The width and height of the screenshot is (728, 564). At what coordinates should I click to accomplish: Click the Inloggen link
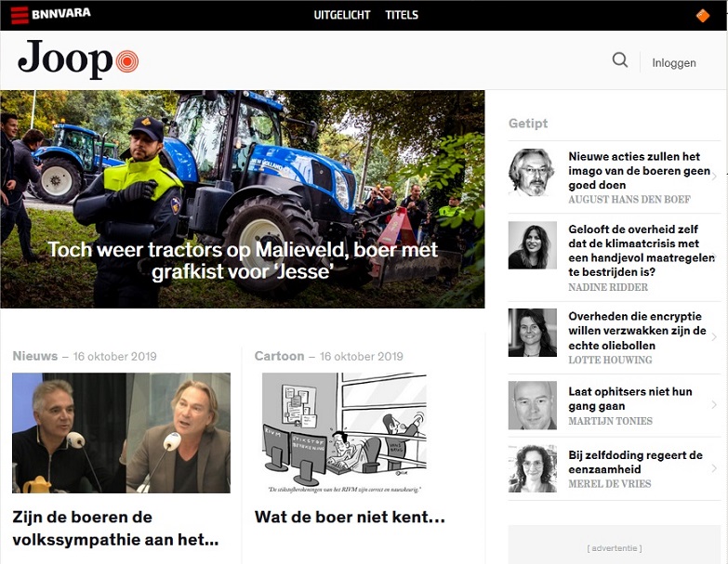tap(674, 62)
